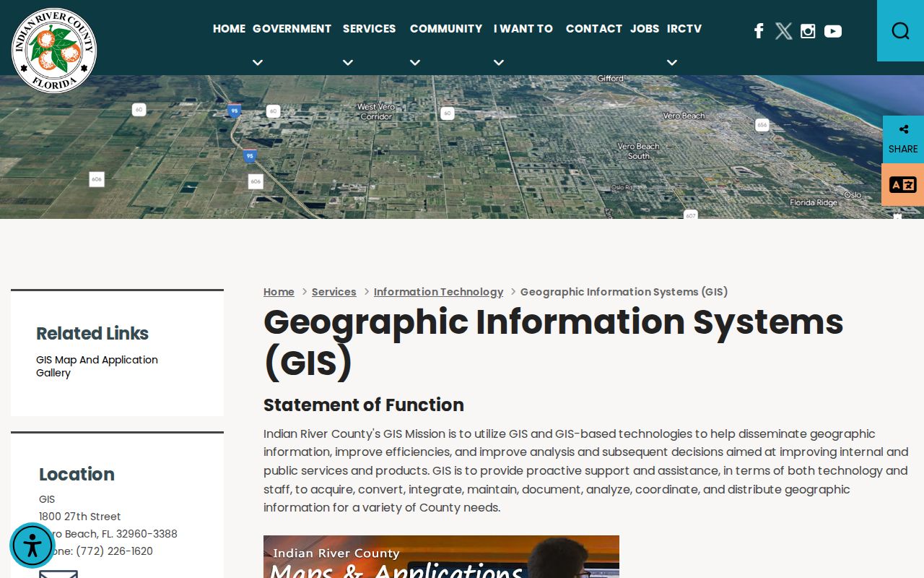Open the X (Twitter) social icon
The image size is (924, 578).
[x=783, y=30]
